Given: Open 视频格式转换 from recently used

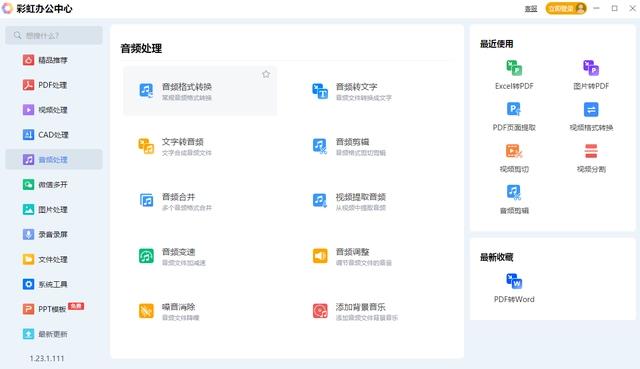Looking at the screenshot, I should (x=591, y=116).
